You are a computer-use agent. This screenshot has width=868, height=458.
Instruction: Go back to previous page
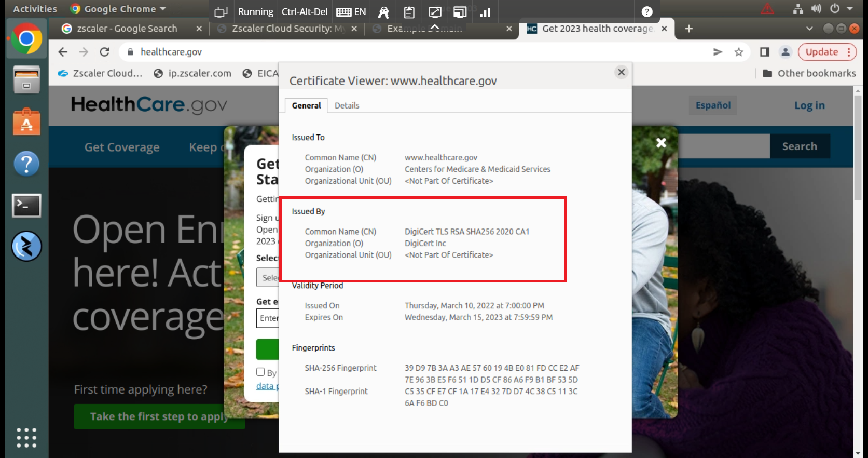click(x=63, y=52)
